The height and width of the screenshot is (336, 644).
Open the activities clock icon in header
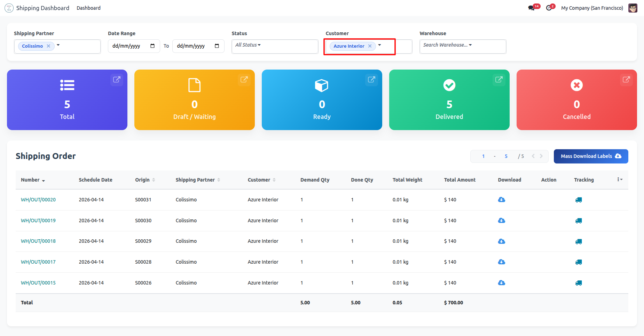tap(549, 8)
